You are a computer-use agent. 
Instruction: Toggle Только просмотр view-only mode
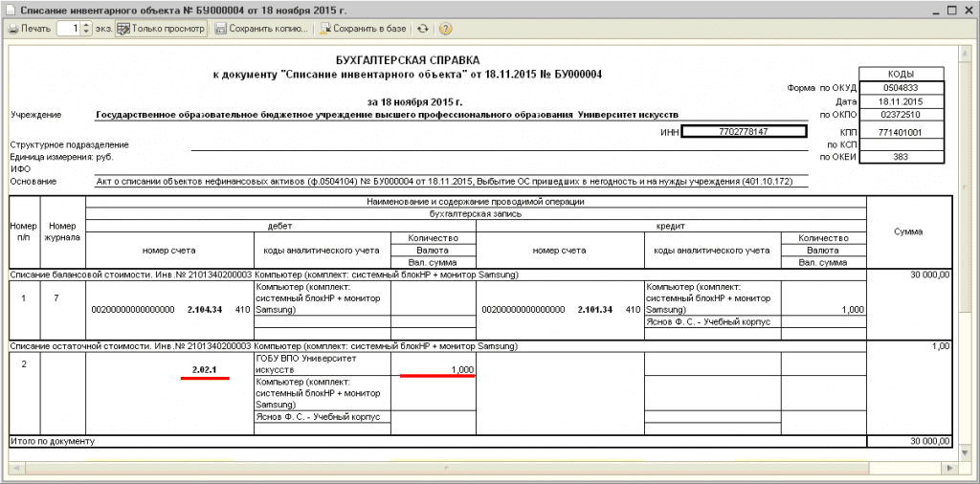[161, 29]
